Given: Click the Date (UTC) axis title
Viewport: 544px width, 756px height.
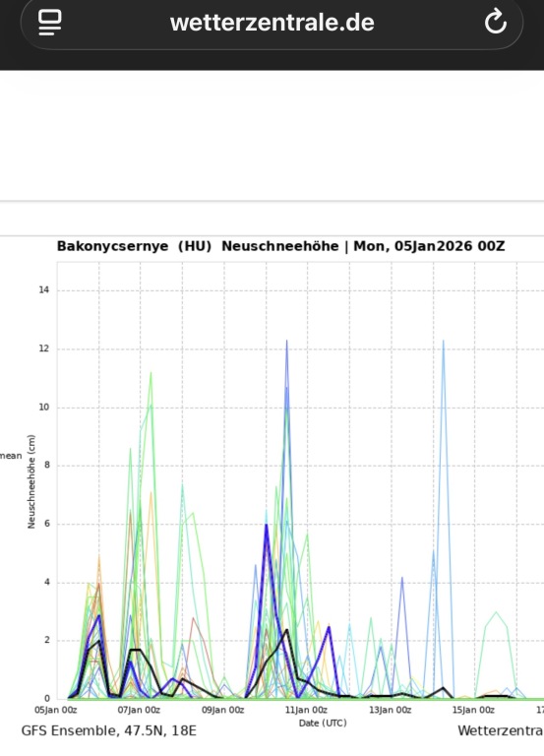Looking at the screenshot, I should [323, 723].
